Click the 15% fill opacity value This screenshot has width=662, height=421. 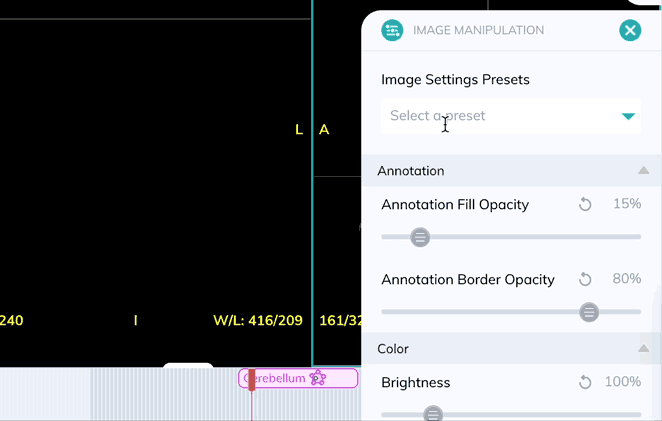(x=627, y=204)
